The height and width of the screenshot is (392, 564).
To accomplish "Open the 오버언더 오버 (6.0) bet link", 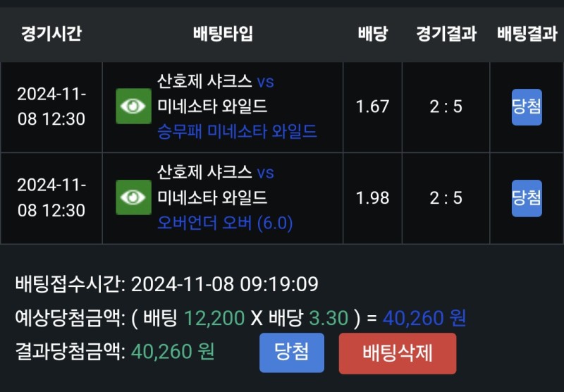I will point(225,223).
